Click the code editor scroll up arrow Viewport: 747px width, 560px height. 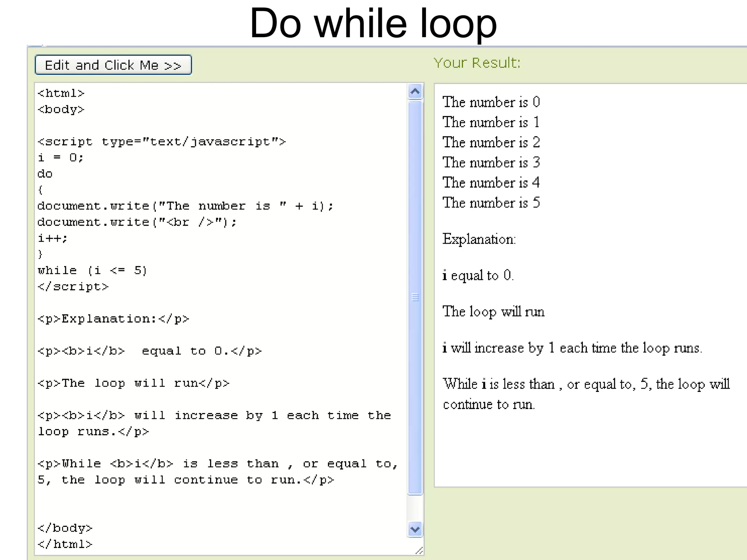tap(415, 91)
